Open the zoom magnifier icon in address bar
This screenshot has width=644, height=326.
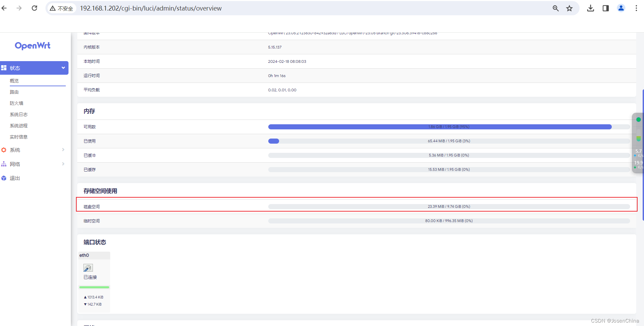pyautogui.click(x=555, y=8)
